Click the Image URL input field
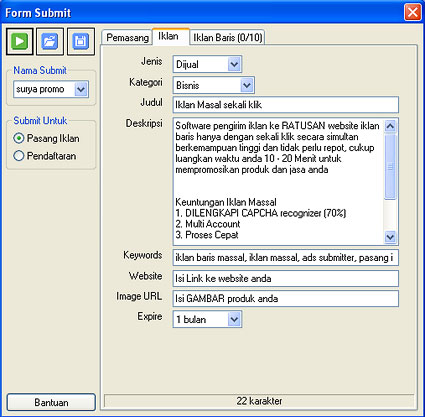 tap(286, 298)
